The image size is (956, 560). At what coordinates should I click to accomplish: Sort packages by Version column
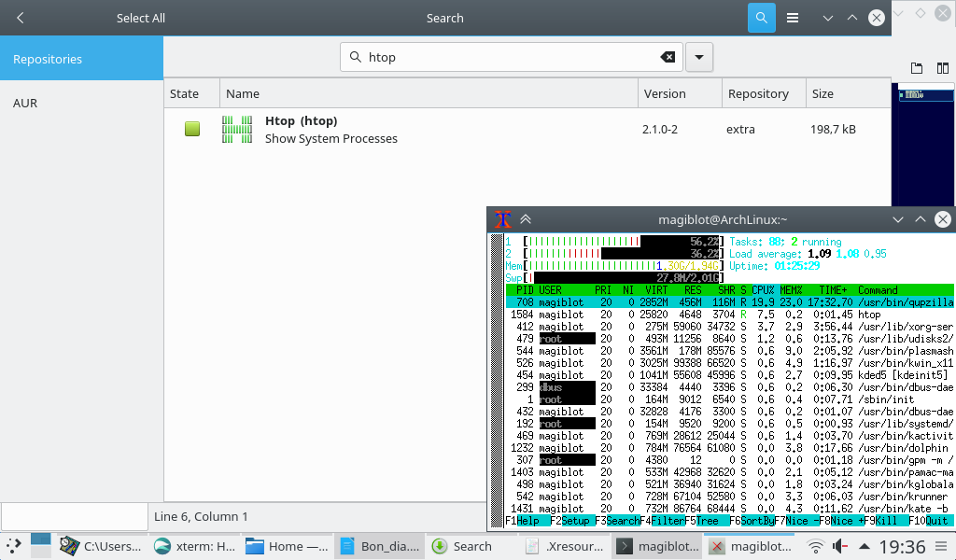pyautogui.click(x=680, y=94)
